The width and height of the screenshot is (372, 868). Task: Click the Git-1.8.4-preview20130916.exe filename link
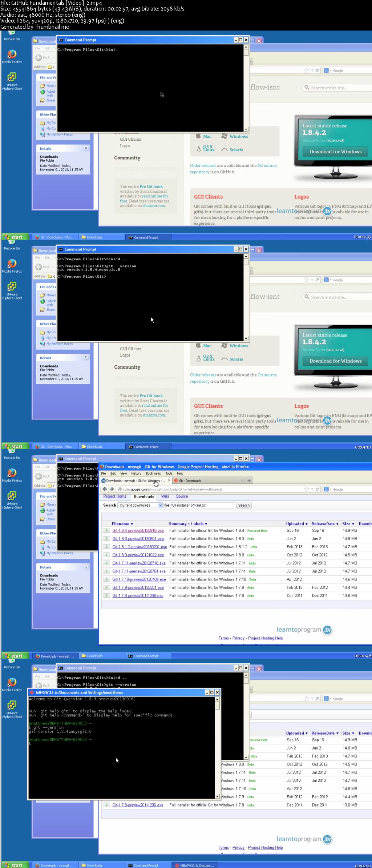point(138,531)
